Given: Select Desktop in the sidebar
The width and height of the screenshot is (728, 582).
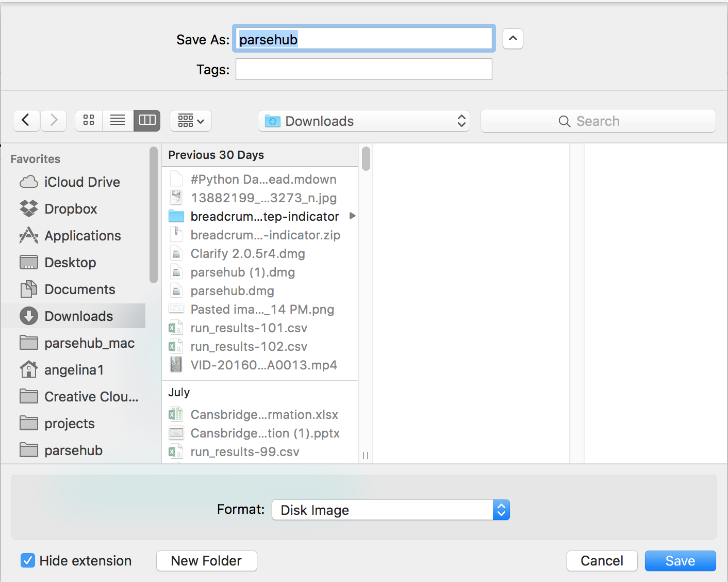Looking at the screenshot, I should 73,263.
